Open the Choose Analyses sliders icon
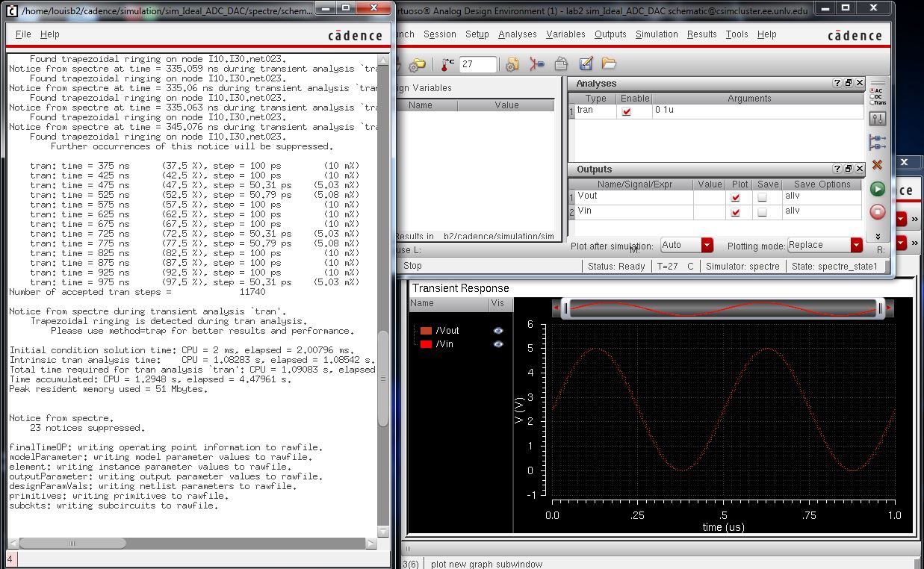Screen dimensions: 924x569 878,119
